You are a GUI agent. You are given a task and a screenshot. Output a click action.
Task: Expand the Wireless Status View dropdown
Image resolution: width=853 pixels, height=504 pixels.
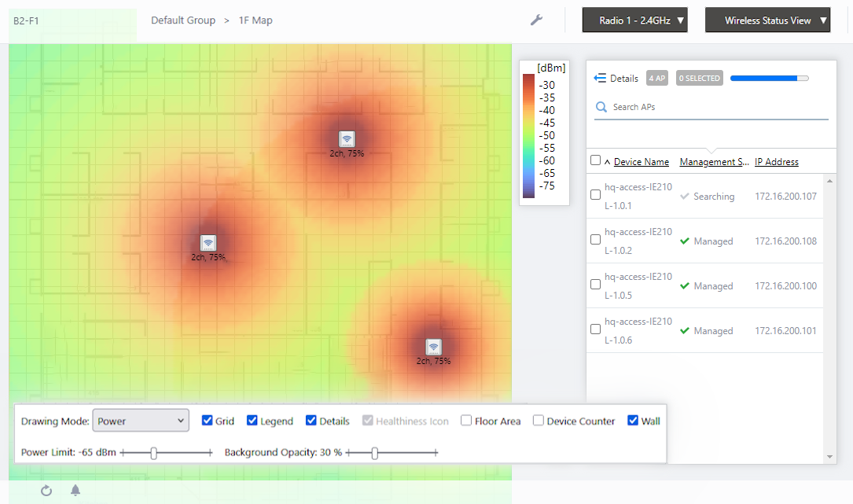tap(767, 20)
